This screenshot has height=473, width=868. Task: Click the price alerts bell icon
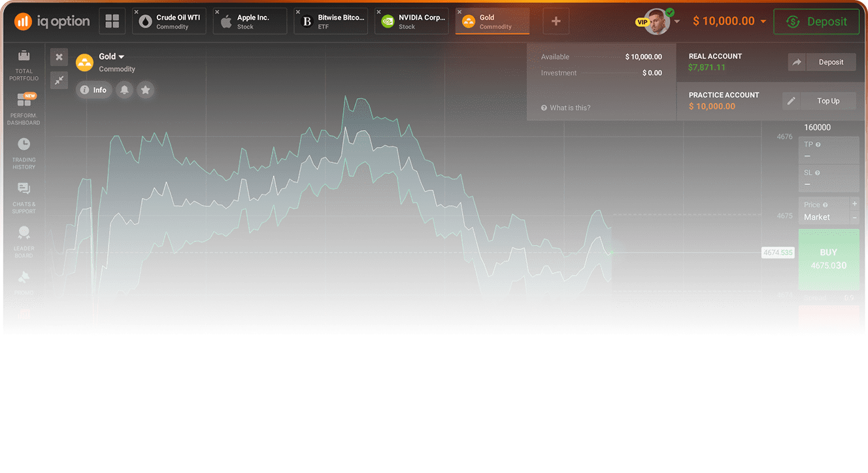point(124,90)
